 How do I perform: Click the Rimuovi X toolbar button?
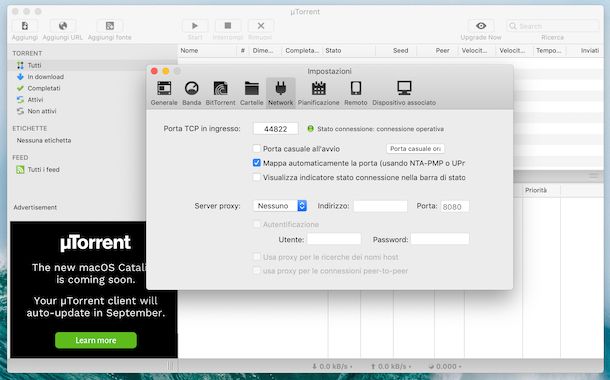click(261, 26)
